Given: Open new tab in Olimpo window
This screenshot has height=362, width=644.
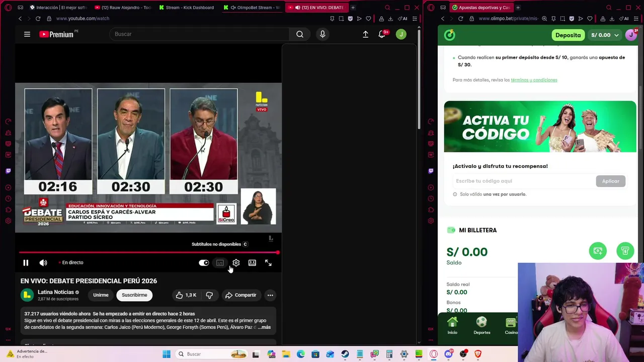Looking at the screenshot, I should pyautogui.click(x=518, y=8).
